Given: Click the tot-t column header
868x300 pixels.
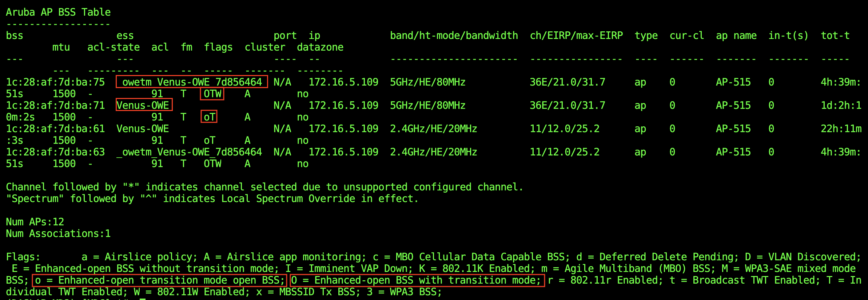Looking at the screenshot, I should point(835,36).
